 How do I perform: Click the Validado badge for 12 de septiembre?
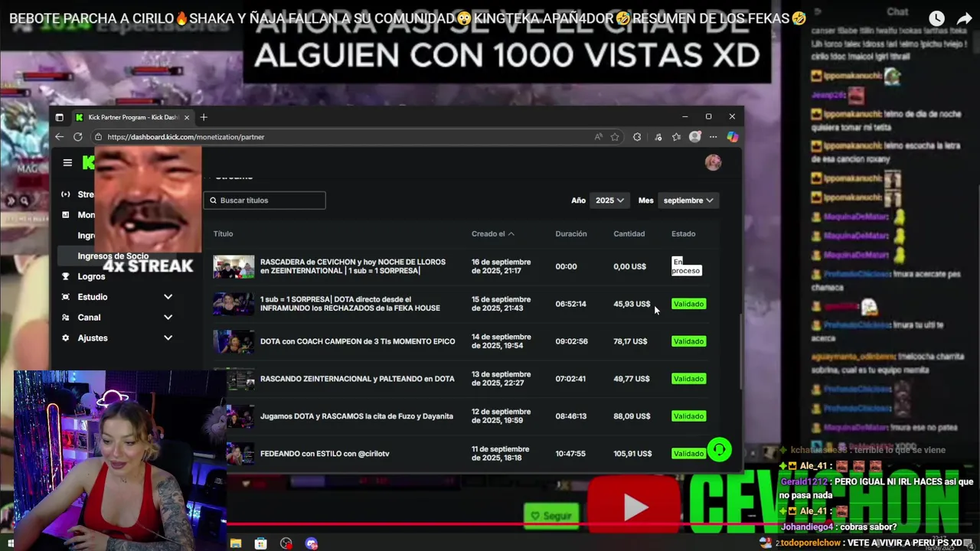click(688, 416)
